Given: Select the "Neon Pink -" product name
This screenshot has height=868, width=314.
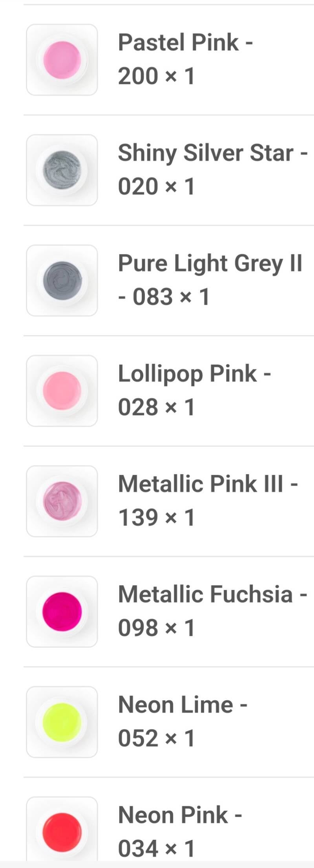Looking at the screenshot, I should [180, 815].
